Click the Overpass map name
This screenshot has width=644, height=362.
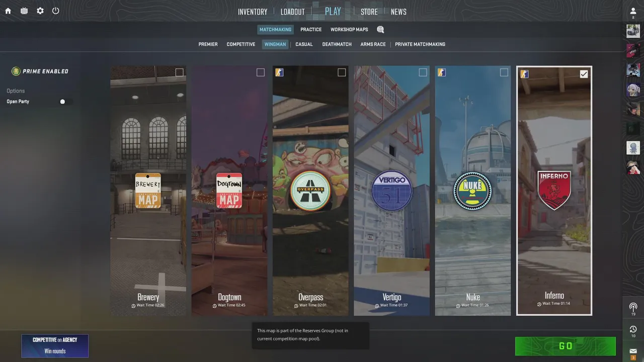pos(310,297)
